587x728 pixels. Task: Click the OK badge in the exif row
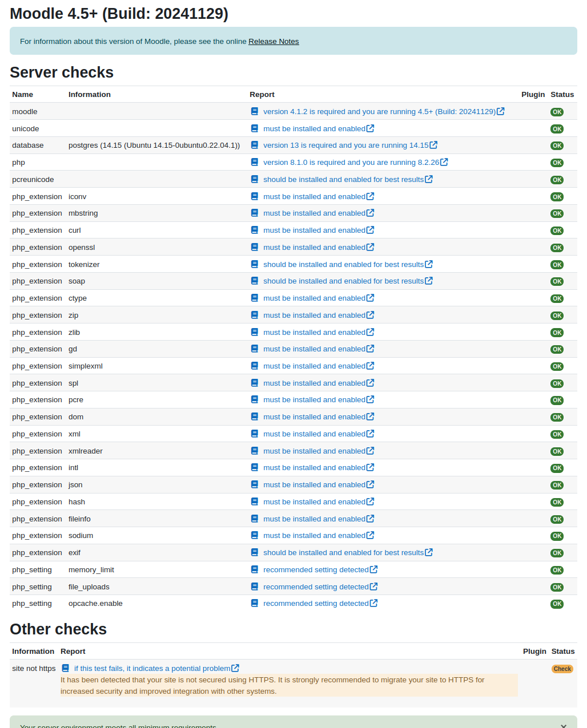(557, 553)
